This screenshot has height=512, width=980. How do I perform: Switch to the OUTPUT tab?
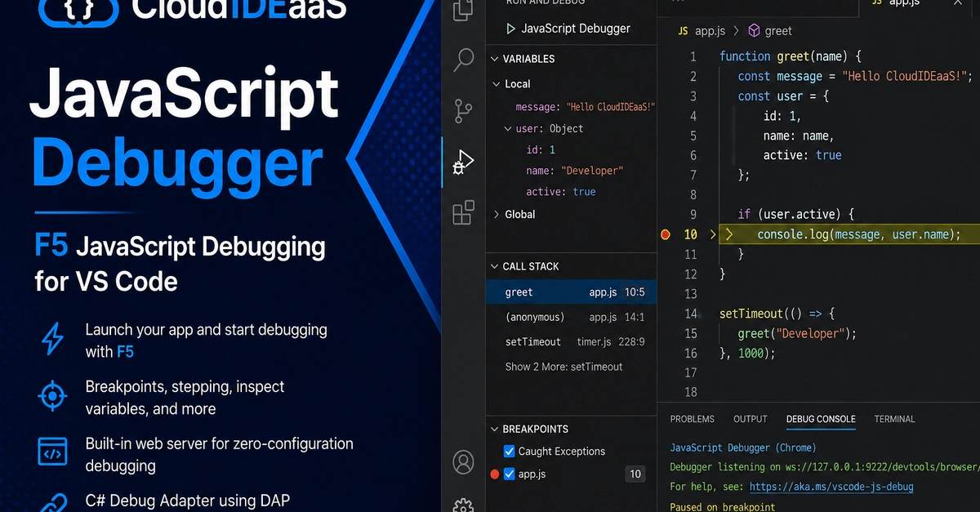[751, 419]
